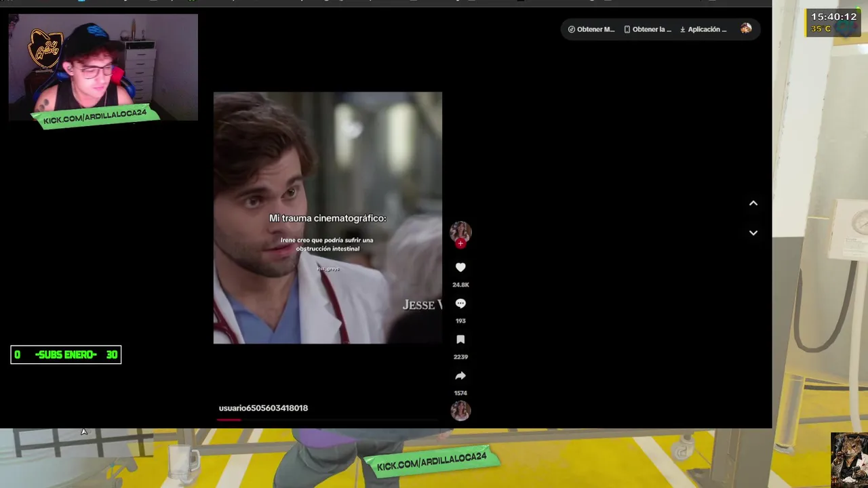
Task: Click the Obtener M... button
Action: (x=591, y=29)
